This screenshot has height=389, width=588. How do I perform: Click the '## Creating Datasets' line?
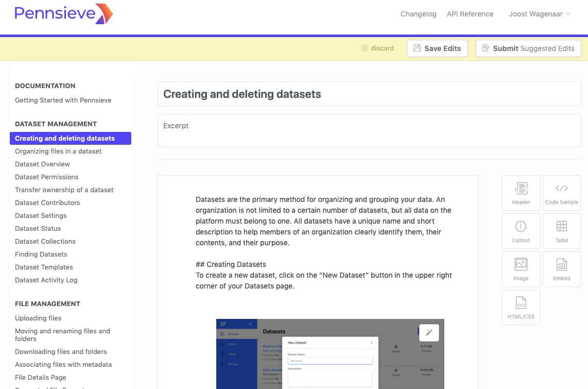[x=231, y=264]
